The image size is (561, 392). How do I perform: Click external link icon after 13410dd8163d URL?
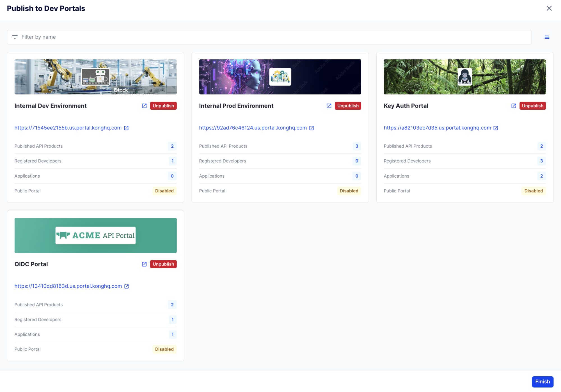pyautogui.click(x=127, y=286)
